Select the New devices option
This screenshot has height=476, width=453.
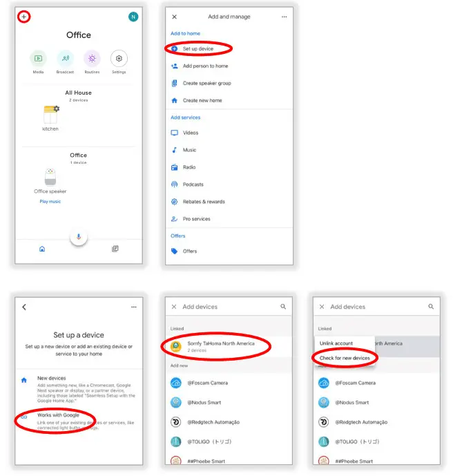(79, 390)
